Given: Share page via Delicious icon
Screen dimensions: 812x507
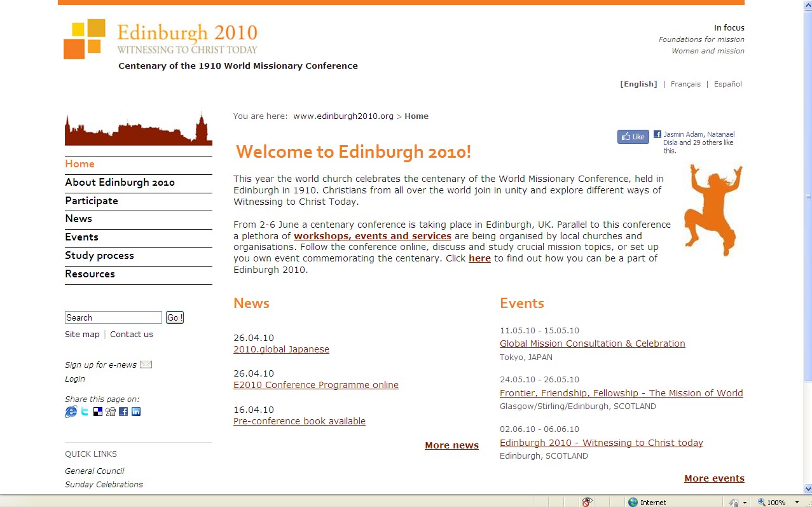Looking at the screenshot, I should pos(97,412).
